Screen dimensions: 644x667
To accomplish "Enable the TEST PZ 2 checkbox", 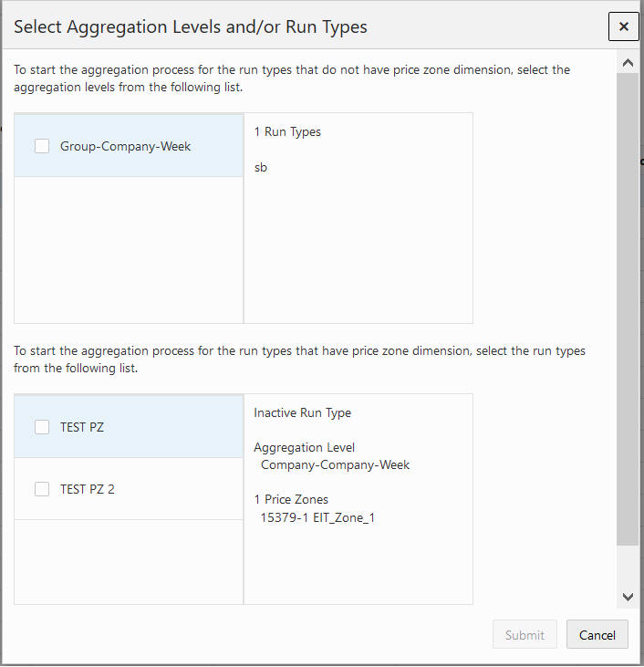I will coord(42,489).
